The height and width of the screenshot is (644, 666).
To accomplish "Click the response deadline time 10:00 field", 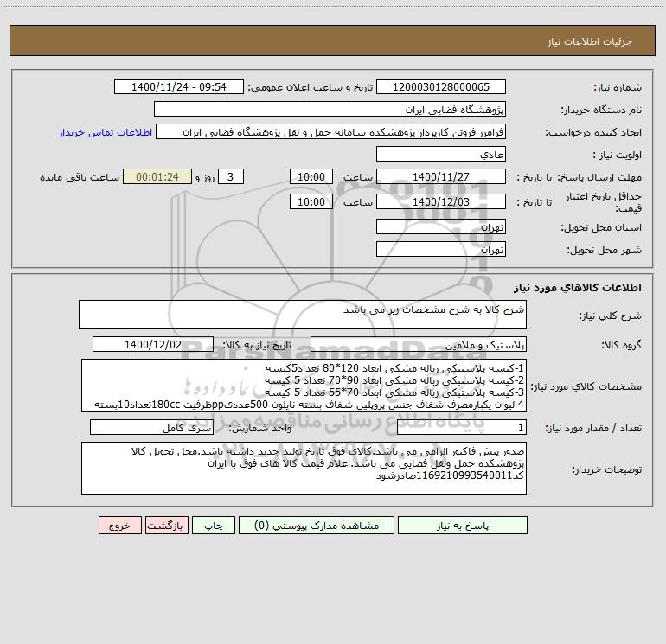I will pyautogui.click(x=311, y=176).
